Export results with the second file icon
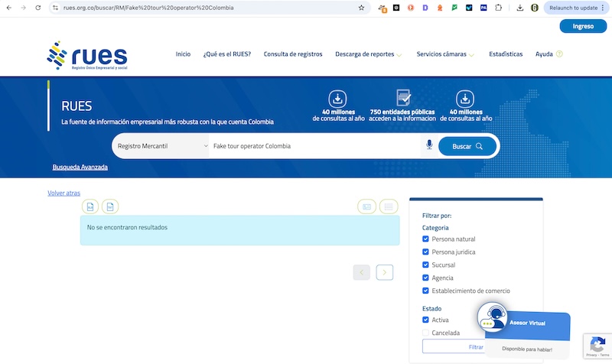Viewport: 612px width, 364px height. (110, 206)
